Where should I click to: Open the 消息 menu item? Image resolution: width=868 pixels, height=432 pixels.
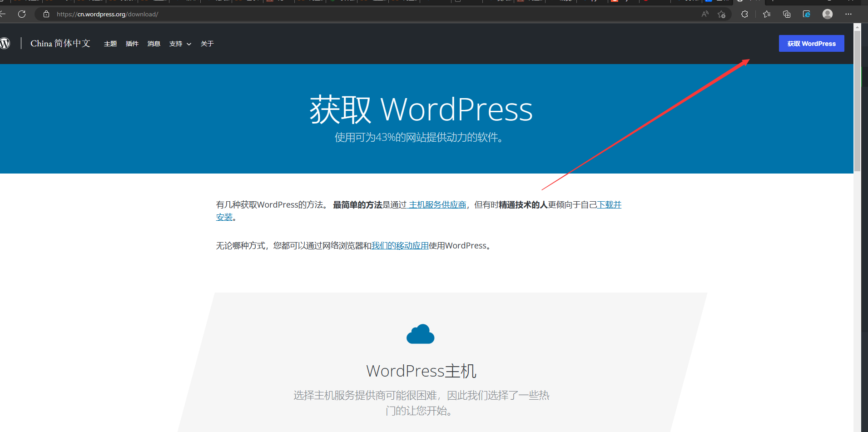154,44
